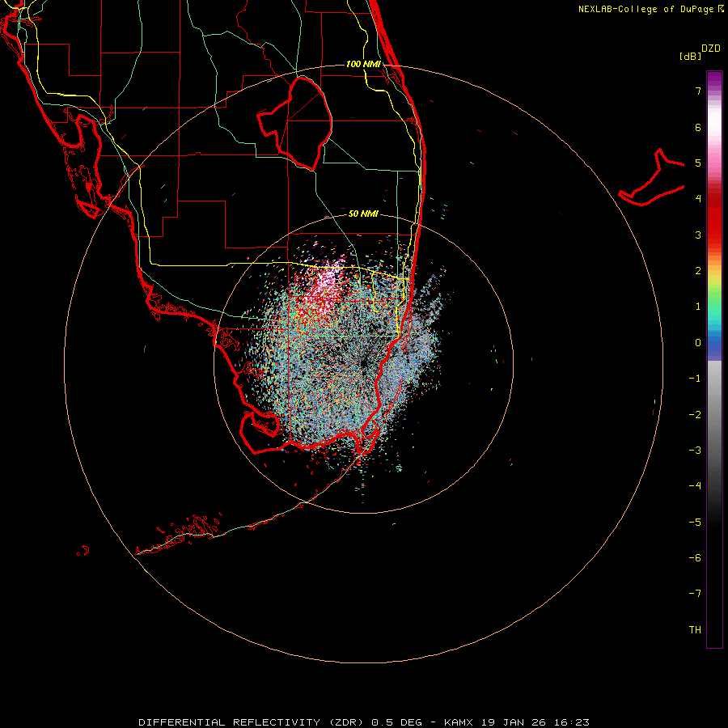
Task: Click the 0 value on color scale
Action: [x=698, y=343]
